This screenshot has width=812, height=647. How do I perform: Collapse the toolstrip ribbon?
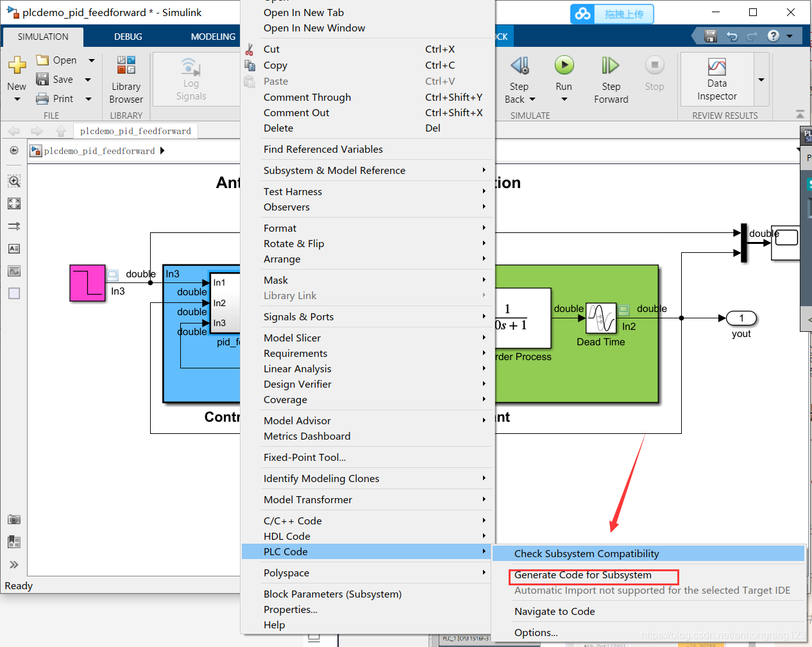point(800,114)
